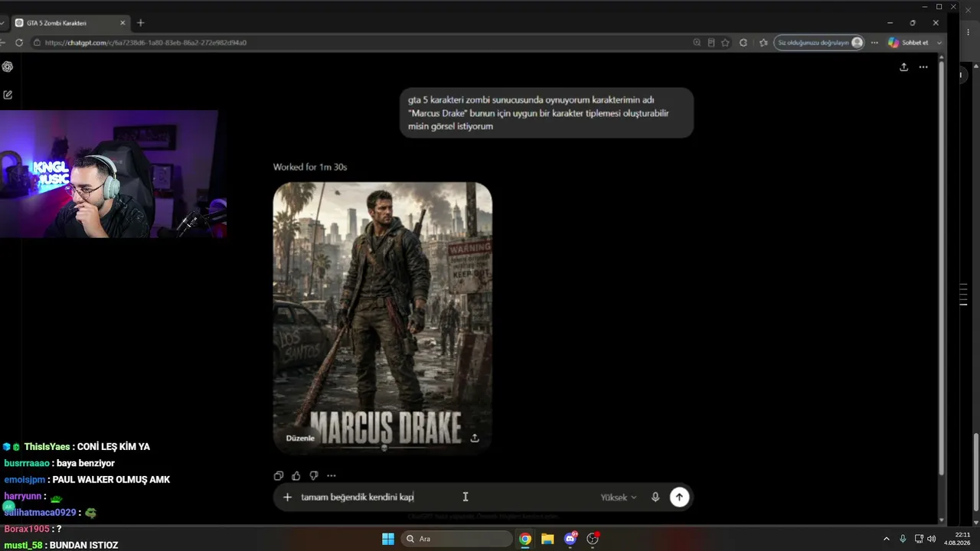This screenshot has height=551, width=980.
Task: Open File Explorer from the taskbar
Action: 547,539
